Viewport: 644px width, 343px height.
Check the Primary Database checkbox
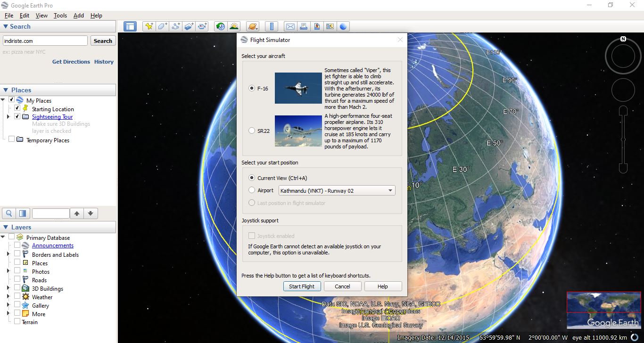point(12,237)
